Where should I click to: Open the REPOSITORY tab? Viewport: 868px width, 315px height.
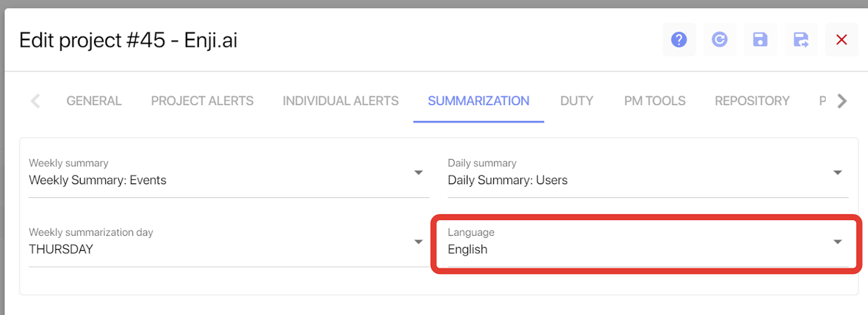(x=752, y=101)
